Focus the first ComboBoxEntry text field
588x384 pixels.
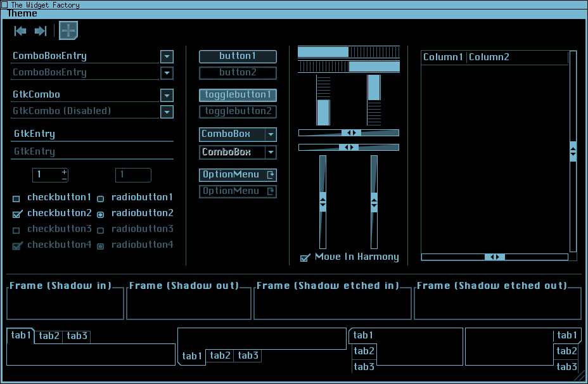click(85, 56)
